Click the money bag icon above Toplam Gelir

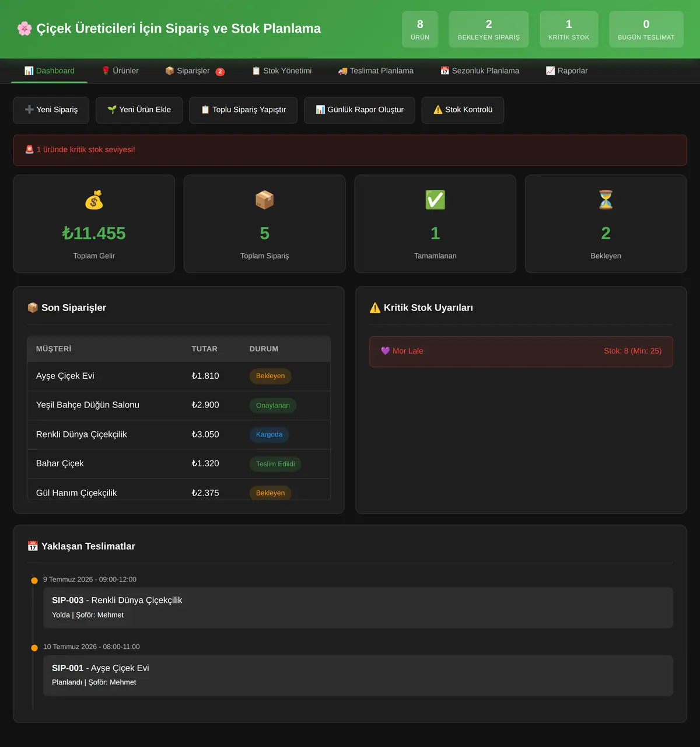94,200
